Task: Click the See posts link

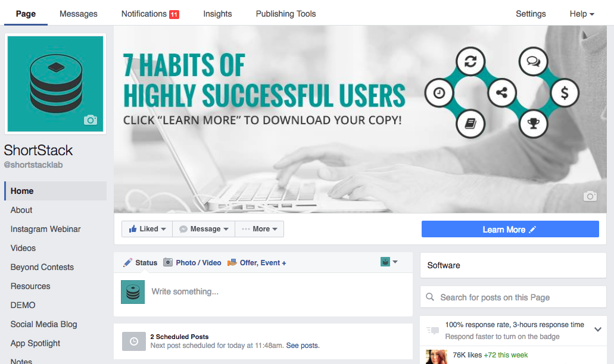Action: 303,346
